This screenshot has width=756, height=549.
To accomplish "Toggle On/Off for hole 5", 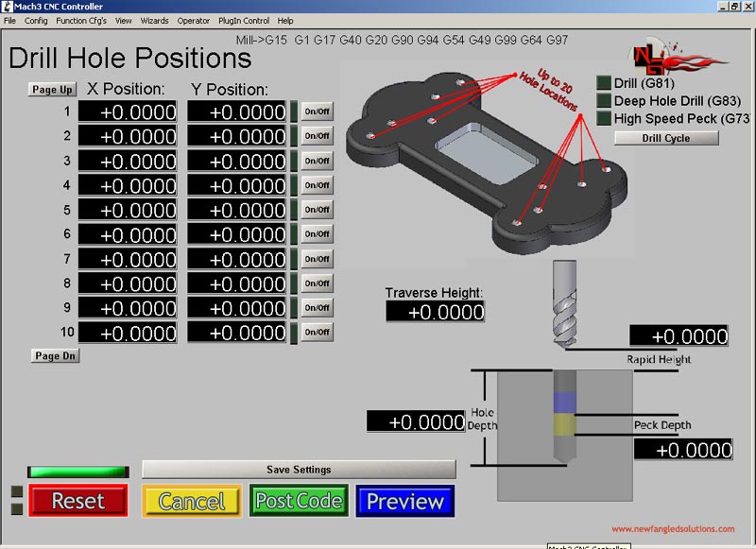I will 317,210.
